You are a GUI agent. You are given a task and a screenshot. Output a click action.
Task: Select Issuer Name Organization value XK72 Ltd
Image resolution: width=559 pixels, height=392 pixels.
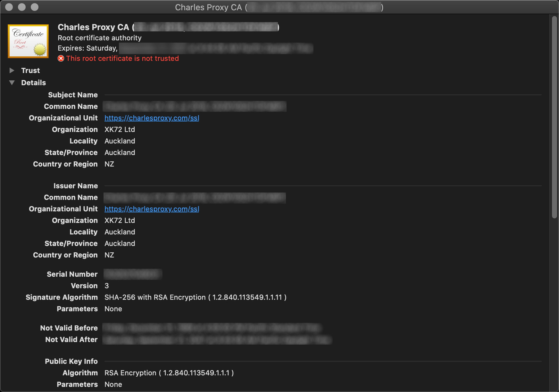tap(120, 220)
